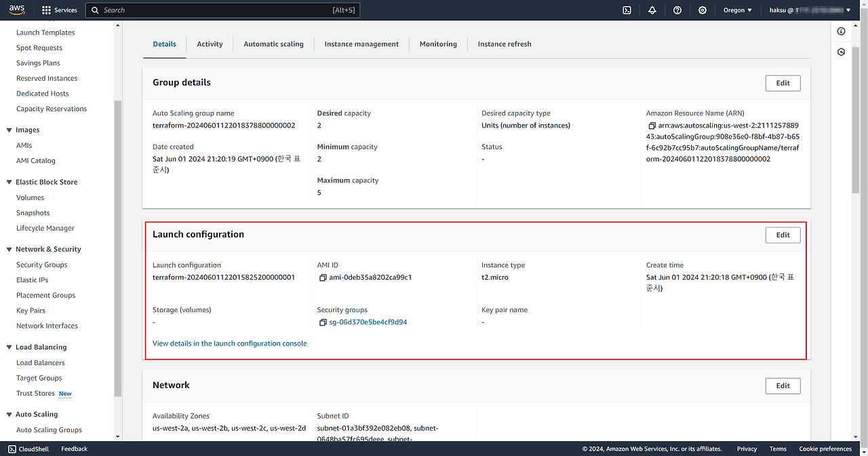Click into the top Search field
Viewport: 868px width, 456px height.
[217, 10]
